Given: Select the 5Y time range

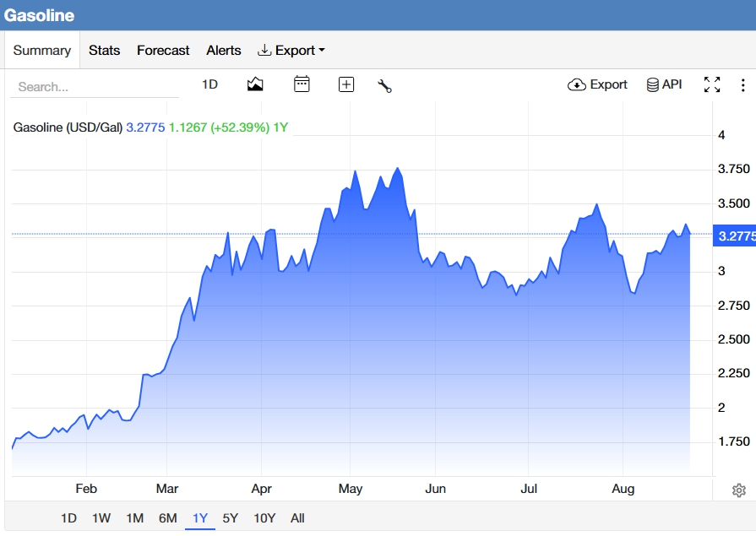Looking at the screenshot, I should pyautogui.click(x=231, y=518).
